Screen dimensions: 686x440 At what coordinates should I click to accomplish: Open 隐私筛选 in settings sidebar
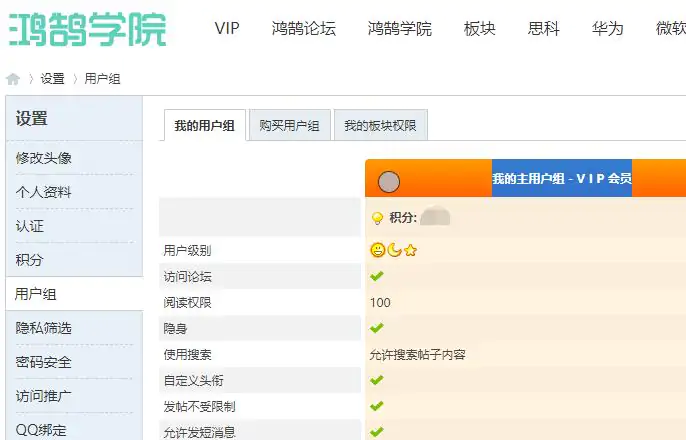tap(44, 328)
